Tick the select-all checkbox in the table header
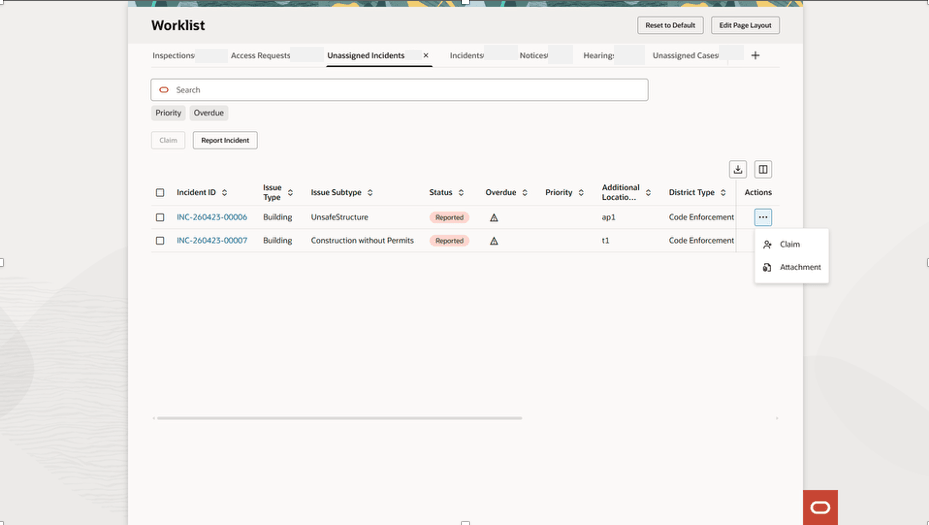The height and width of the screenshot is (525, 929). (160, 193)
